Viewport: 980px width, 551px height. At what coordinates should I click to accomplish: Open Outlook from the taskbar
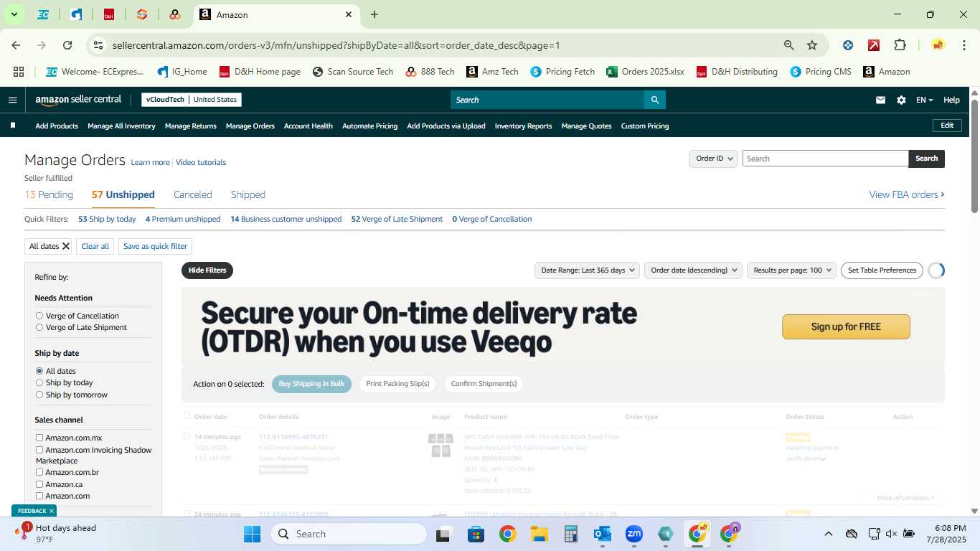(x=603, y=534)
